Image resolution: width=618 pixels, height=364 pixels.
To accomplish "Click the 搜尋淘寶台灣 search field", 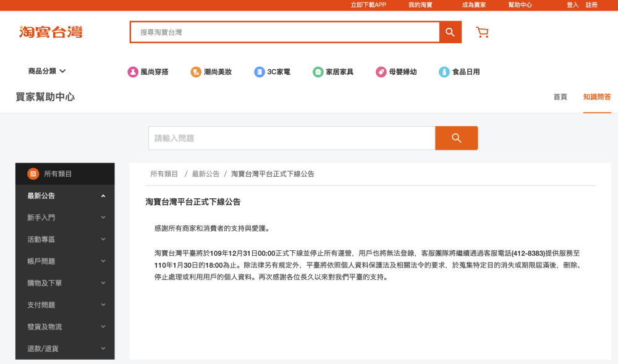I will (284, 32).
